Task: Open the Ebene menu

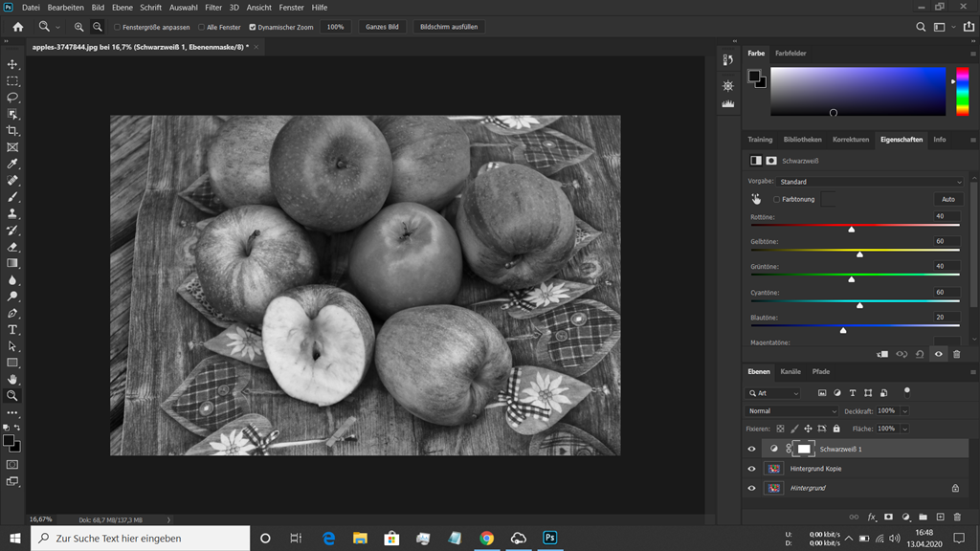Action: (122, 8)
